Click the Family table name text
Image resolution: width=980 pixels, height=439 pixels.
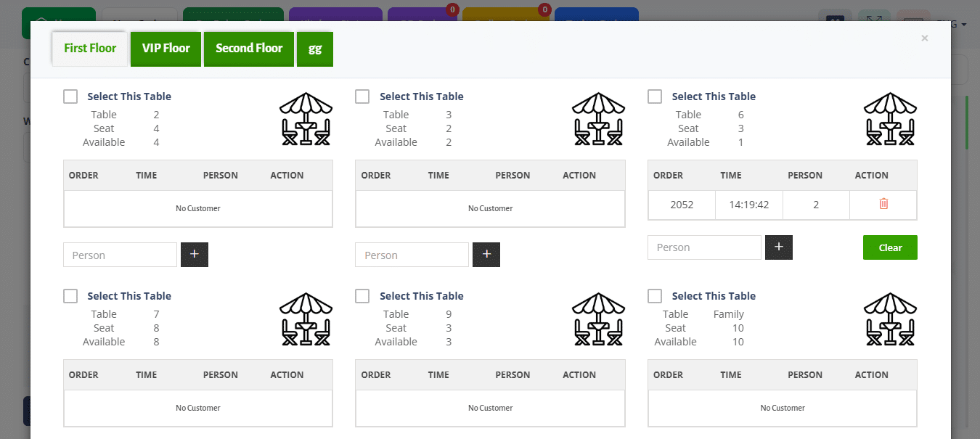(x=729, y=314)
